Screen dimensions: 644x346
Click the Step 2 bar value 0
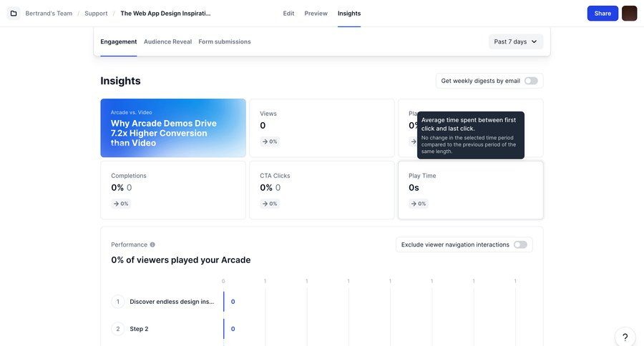point(233,329)
